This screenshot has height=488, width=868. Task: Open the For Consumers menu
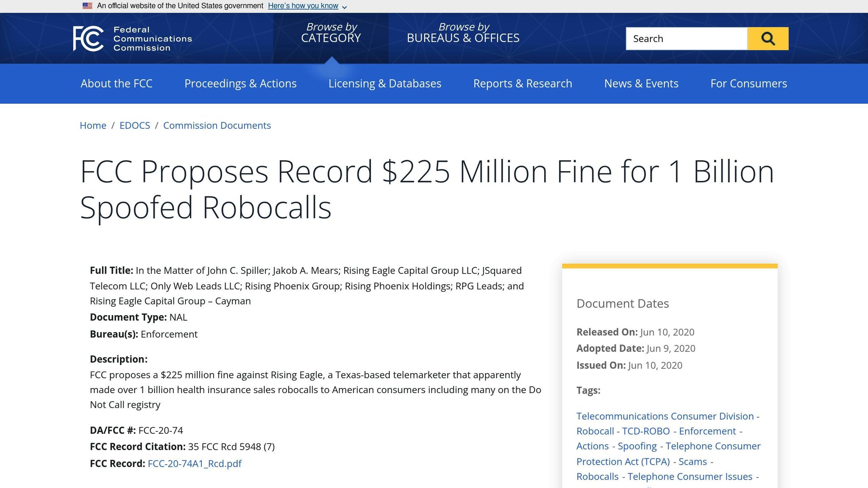click(748, 83)
